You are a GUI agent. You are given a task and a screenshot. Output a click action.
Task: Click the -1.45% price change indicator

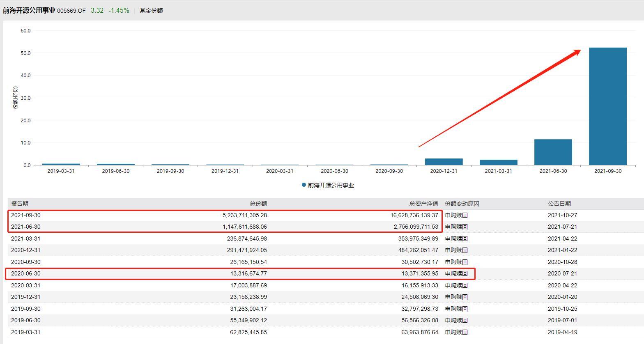(119, 11)
